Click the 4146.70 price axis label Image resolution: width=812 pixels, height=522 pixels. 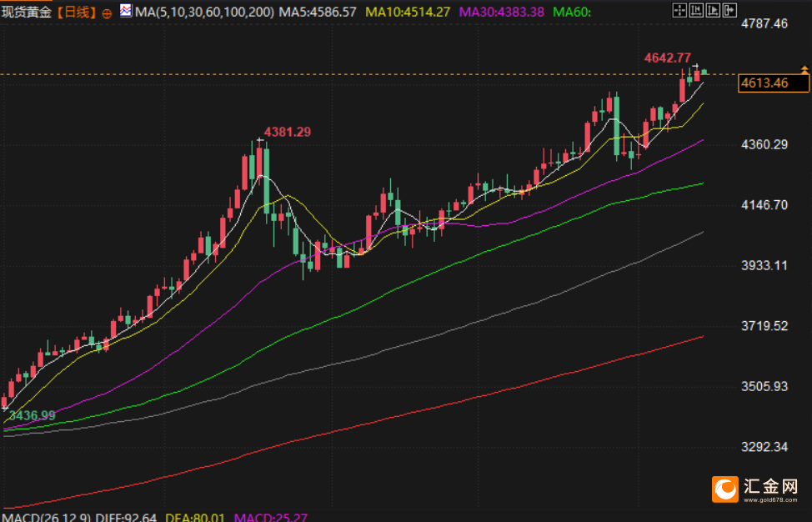(764, 205)
